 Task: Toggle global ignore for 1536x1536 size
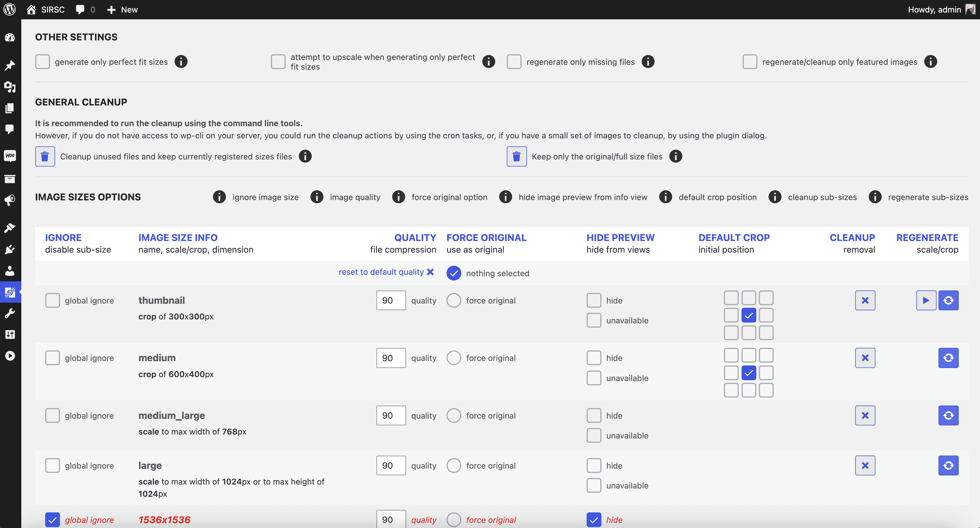[52, 519]
